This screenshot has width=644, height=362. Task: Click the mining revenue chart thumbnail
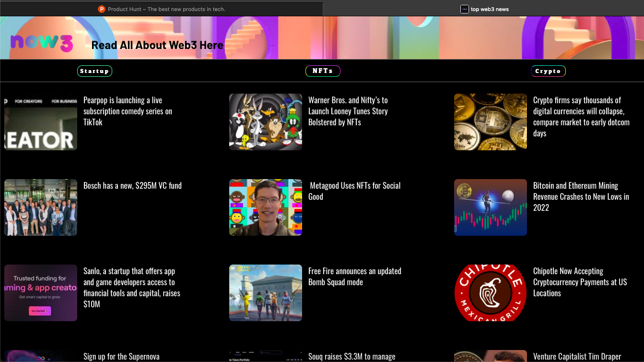coord(491,207)
